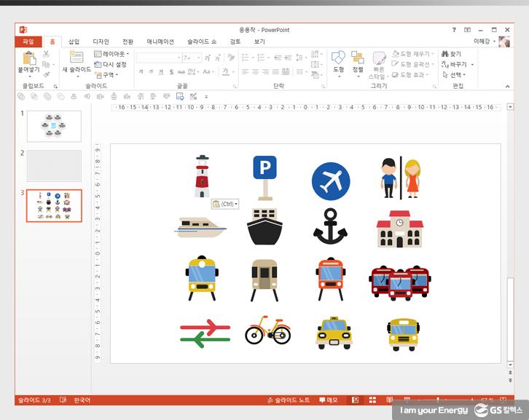The height and width of the screenshot is (420, 529).
Task: Click the Find (찾기) icon
Action: (451, 54)
